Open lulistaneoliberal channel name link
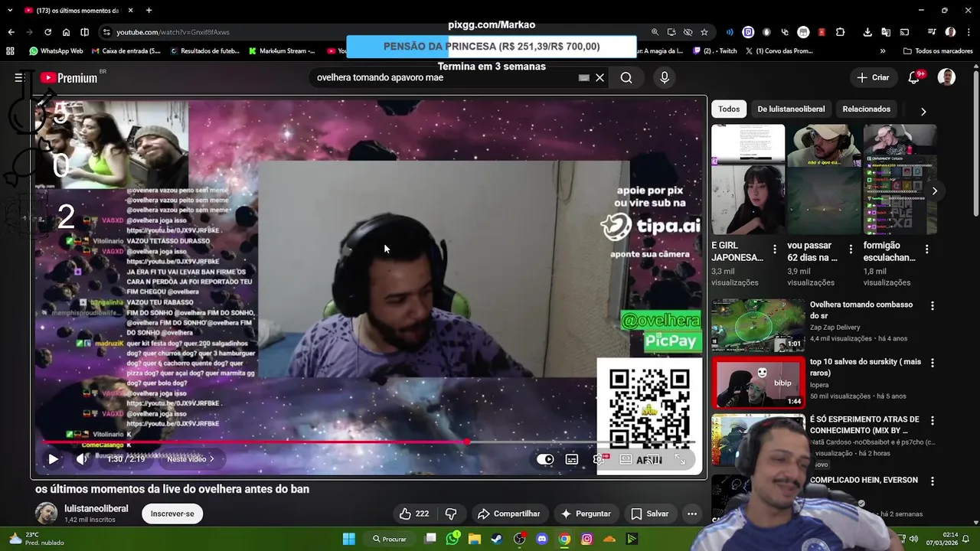Image resolution: width=980 pixels, height=551 pixels. coord(96,509)
